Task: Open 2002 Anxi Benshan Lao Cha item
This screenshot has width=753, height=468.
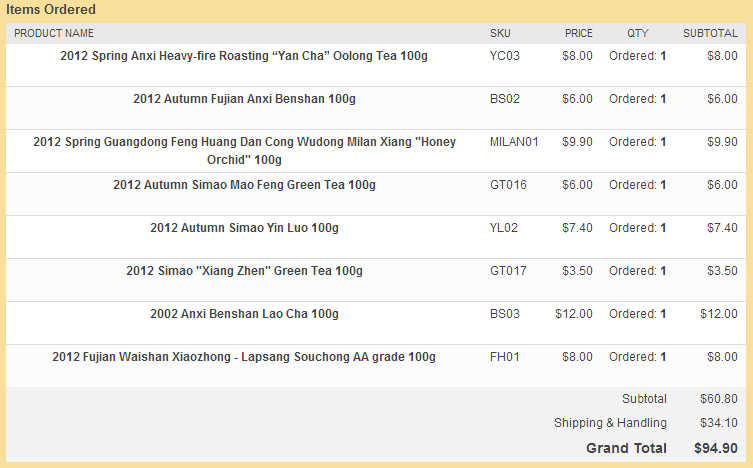Action: (244, 314)
